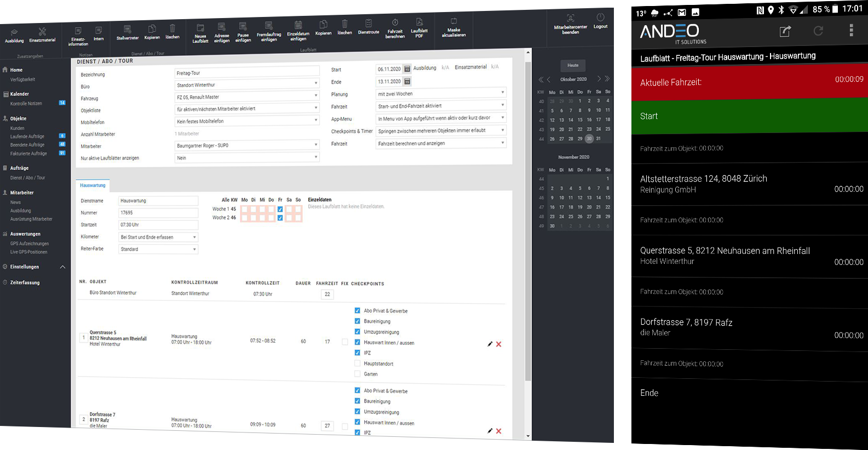Open Home in the sidebar
The image size is (868, 450).
click(16, 70)
